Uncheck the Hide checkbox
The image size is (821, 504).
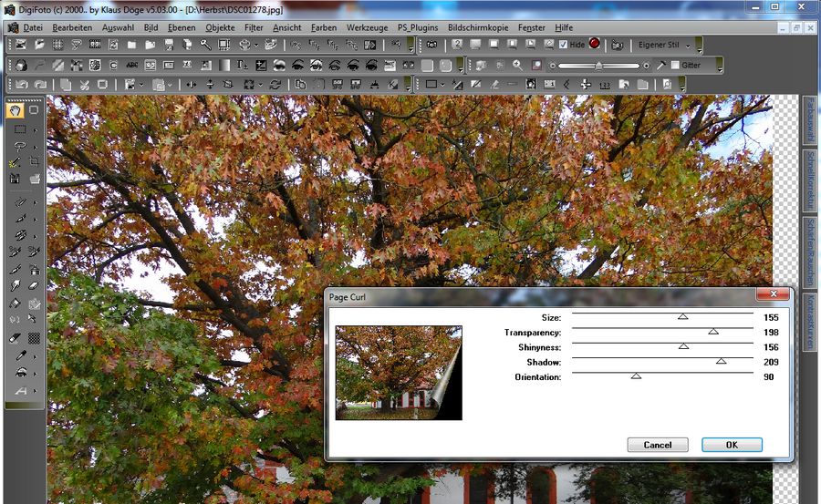564,45
